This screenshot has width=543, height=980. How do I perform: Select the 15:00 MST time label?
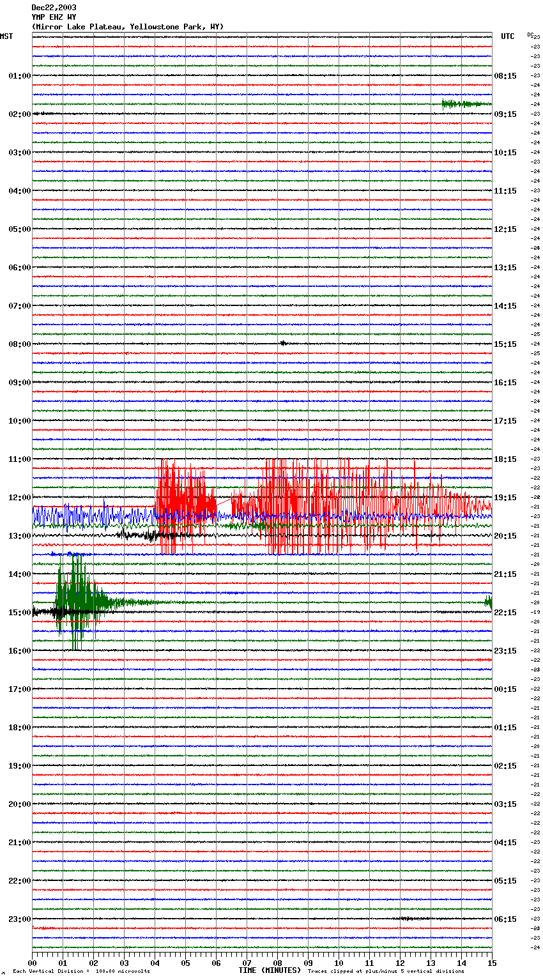(x=20, y=613)
